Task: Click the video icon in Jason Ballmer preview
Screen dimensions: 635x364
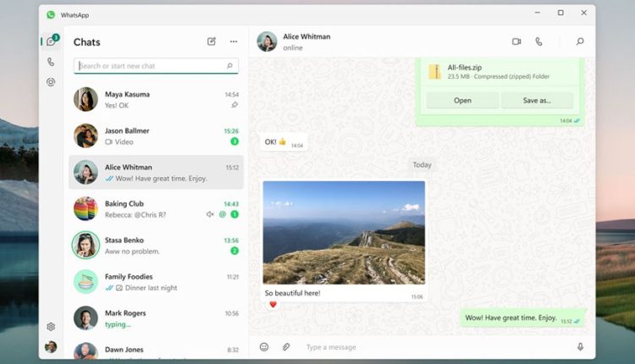Action: point(108,141)
